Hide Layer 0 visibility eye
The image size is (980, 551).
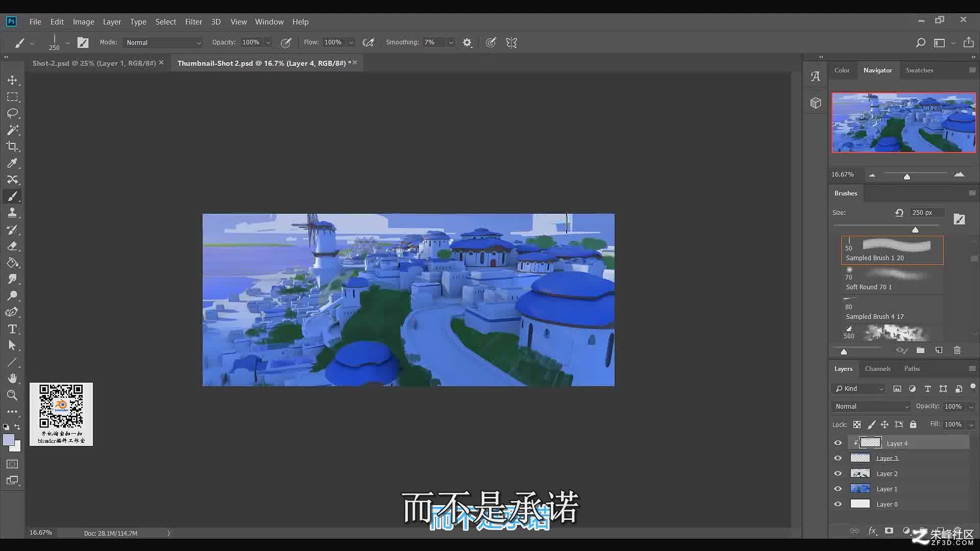tap(838, 504)
